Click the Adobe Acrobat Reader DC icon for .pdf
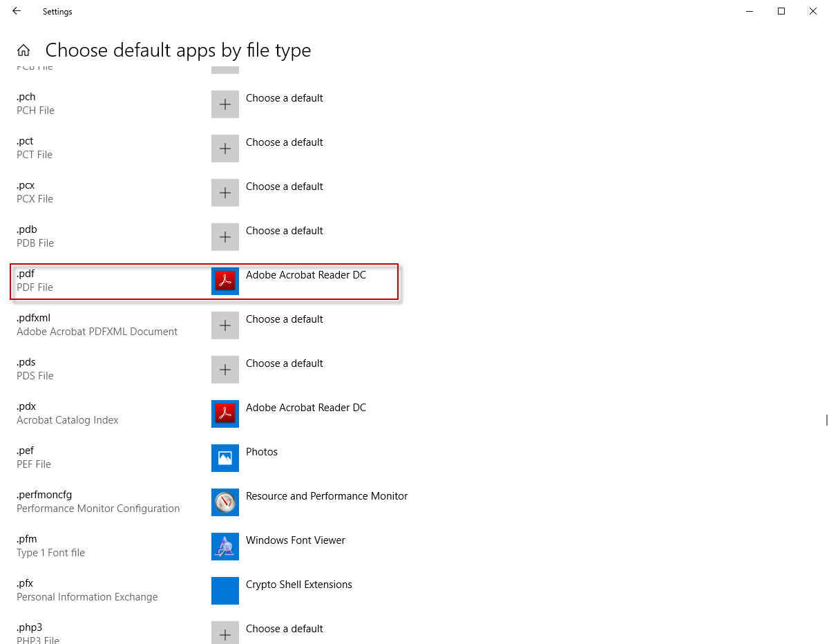 225,281
